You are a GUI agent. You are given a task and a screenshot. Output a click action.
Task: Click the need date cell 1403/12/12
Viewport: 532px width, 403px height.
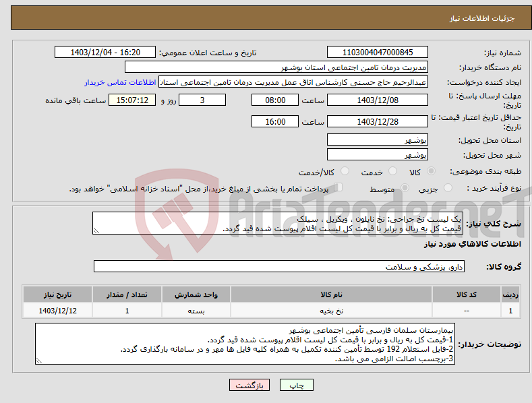58,311
